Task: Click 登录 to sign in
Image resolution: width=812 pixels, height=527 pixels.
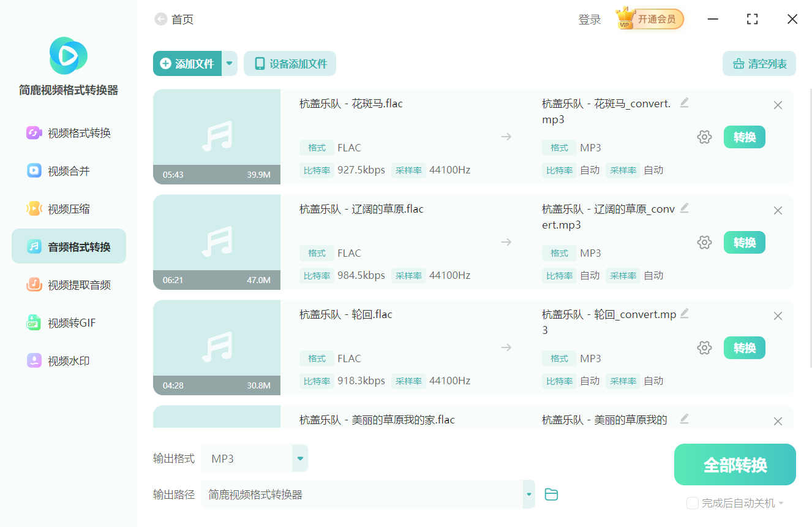Action: 589,19
